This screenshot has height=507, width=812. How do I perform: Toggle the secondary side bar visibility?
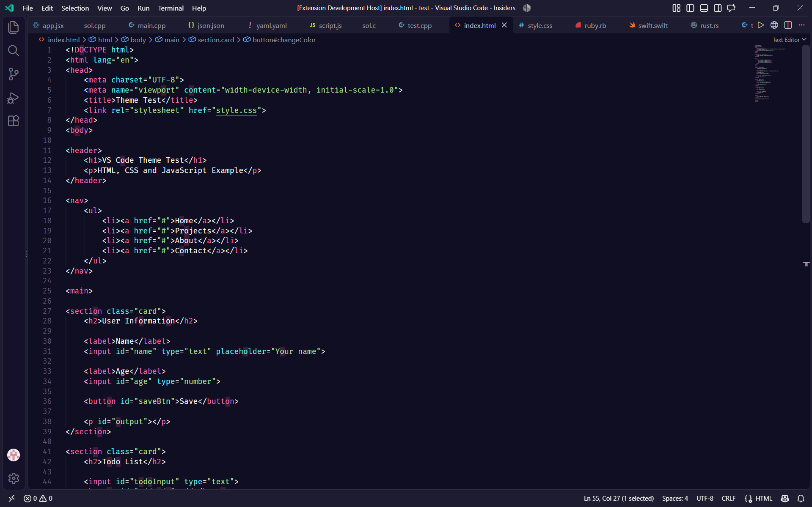(x=718, y=8)
